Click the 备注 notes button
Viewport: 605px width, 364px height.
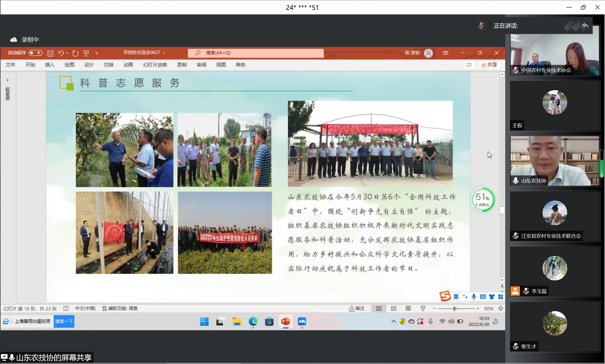[x=357, y=308]
